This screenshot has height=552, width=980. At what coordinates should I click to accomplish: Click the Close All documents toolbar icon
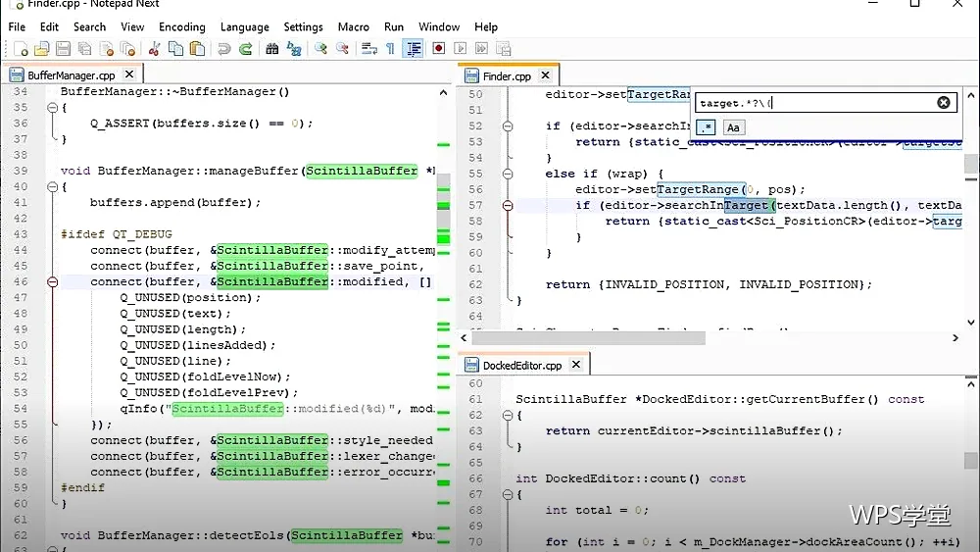128,49
